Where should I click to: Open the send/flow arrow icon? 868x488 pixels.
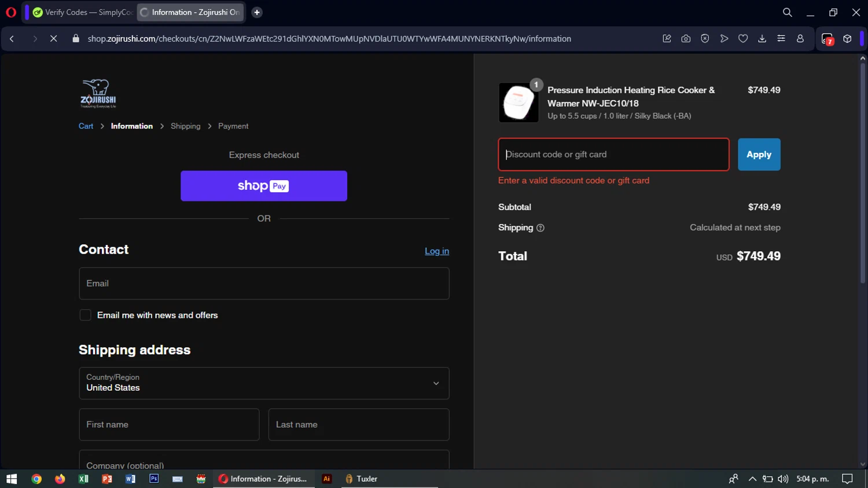[x=724, y=39]
